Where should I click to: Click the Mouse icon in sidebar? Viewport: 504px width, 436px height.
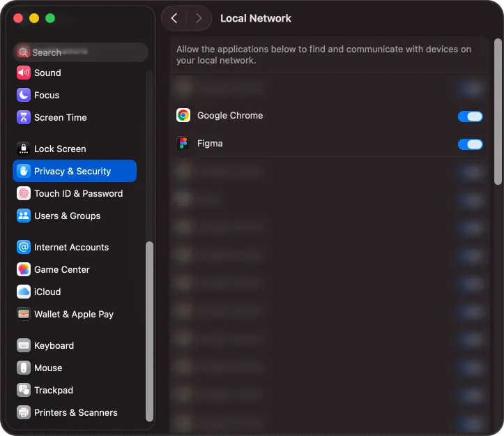click(x=24, y=368)
